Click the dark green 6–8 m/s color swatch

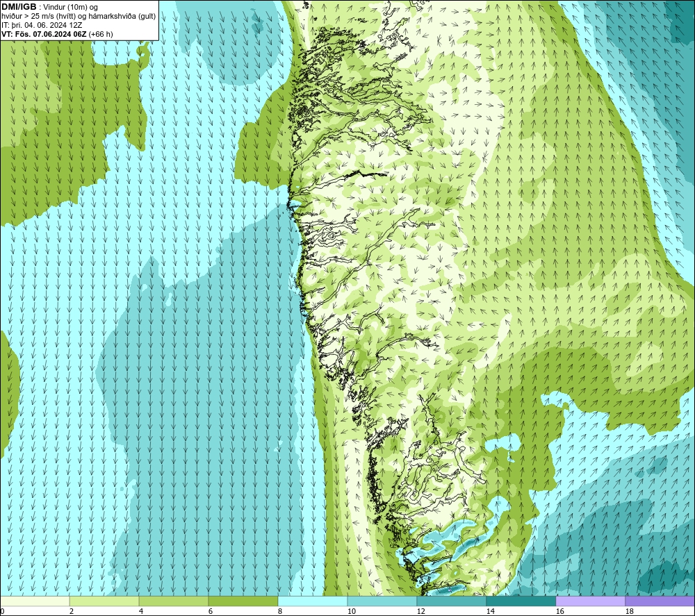(243, 601)
